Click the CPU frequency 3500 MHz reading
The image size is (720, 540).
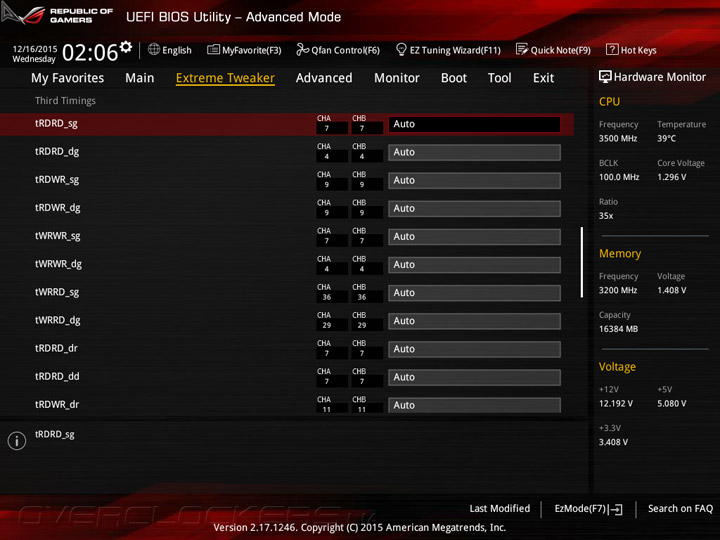(618, 138)
